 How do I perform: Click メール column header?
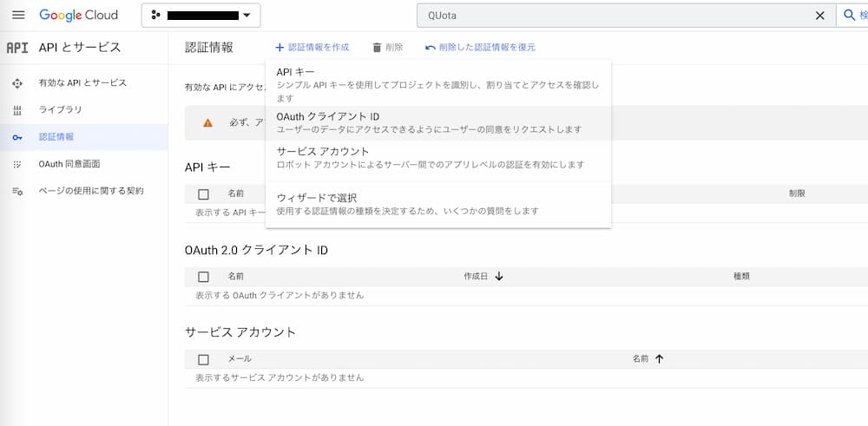click(240, 358)
